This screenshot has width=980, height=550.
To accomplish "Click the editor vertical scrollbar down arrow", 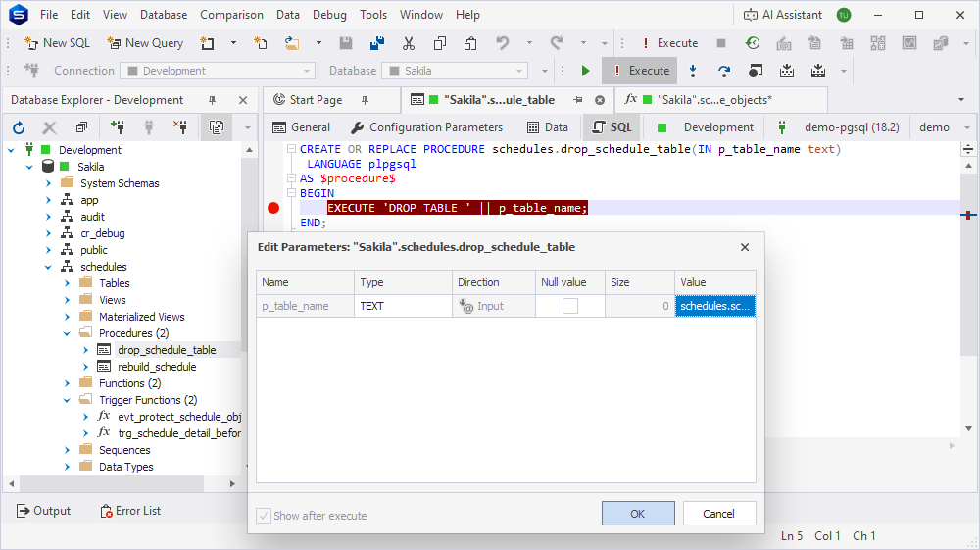I will 969,428.
